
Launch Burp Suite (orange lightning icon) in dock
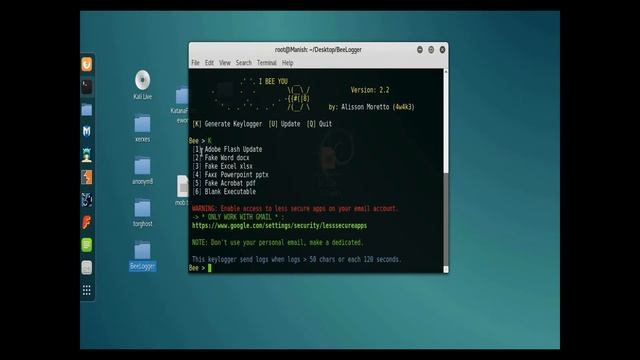pos(87,177)
